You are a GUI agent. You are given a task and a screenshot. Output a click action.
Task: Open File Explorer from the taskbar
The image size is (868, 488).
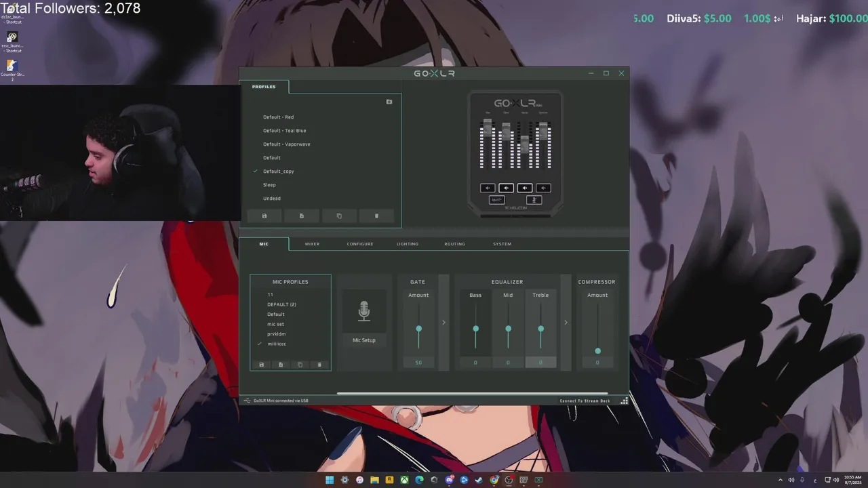[374, 480]
